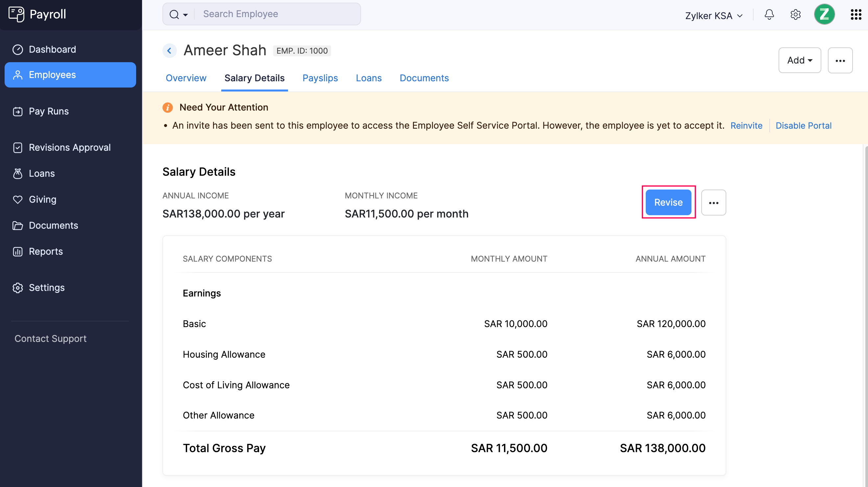Expand the Add actions dropdown
The width and height of the screenshot is (868, 487).
[799, 60]
